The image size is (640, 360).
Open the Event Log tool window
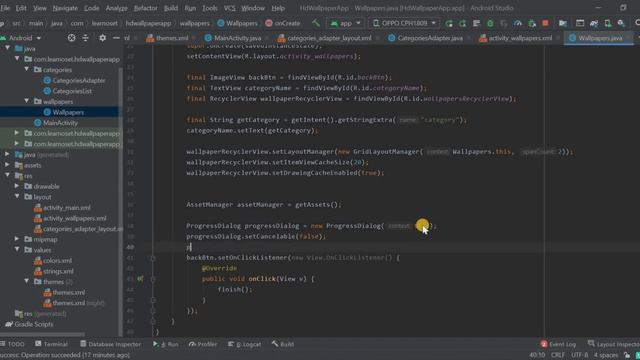pos(558,344)
